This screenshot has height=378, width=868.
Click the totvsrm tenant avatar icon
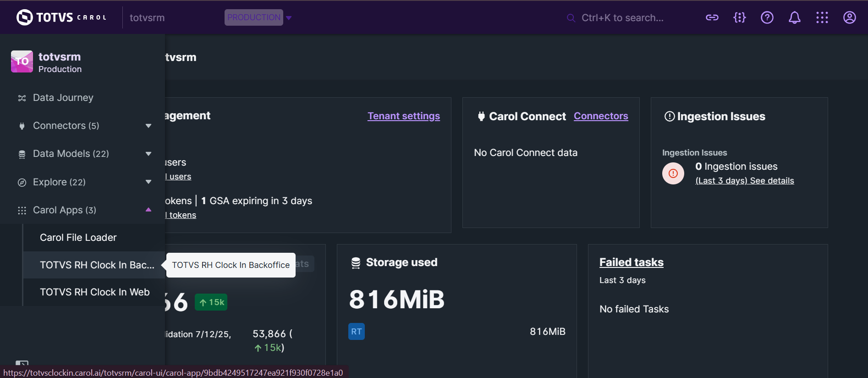(x=22, y=61)
